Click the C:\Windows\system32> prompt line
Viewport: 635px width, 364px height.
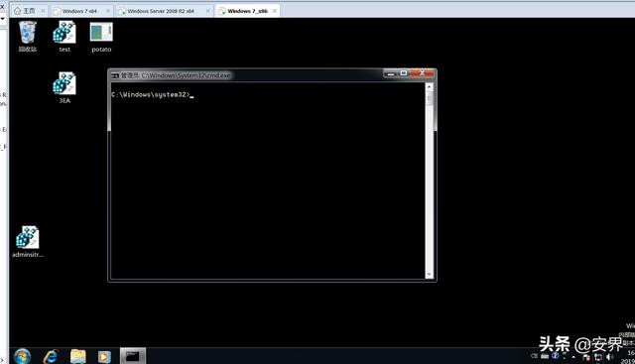coord(151,95)
